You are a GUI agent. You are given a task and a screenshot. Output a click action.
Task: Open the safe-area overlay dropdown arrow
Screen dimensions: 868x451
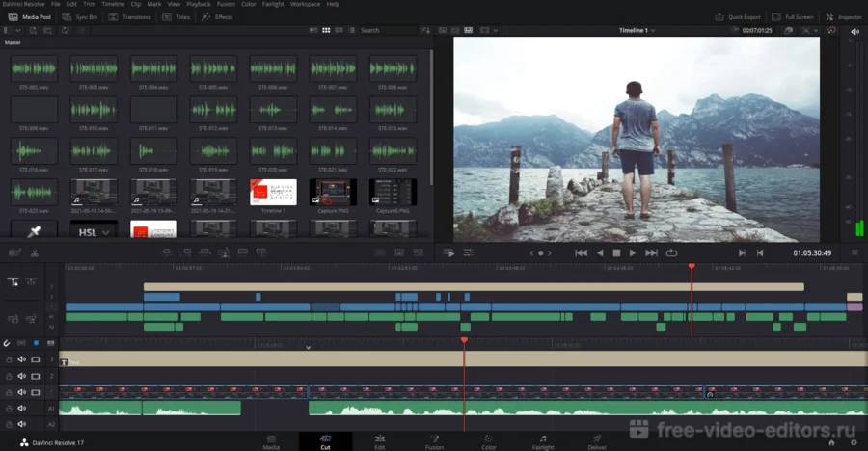tap(815, 31)
